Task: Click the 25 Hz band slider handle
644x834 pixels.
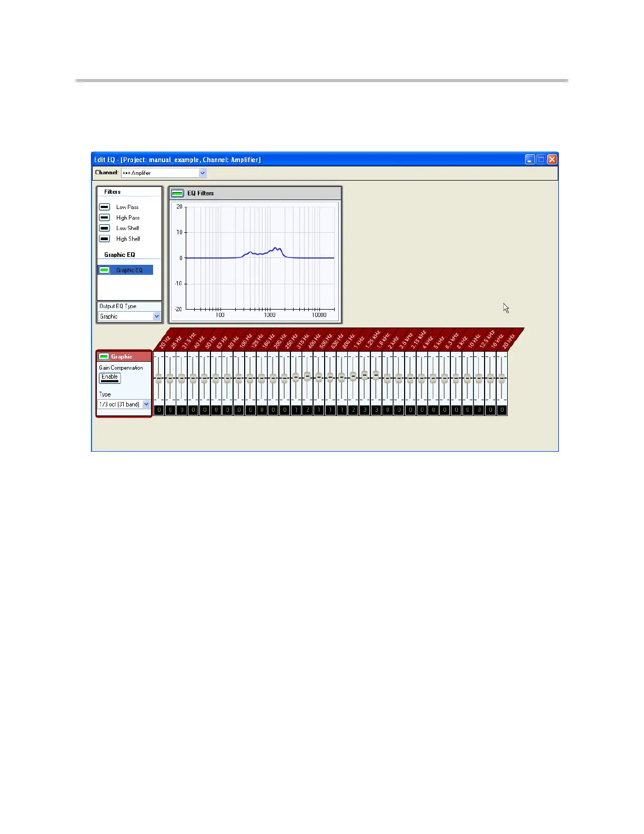Action: pos(170,378)
